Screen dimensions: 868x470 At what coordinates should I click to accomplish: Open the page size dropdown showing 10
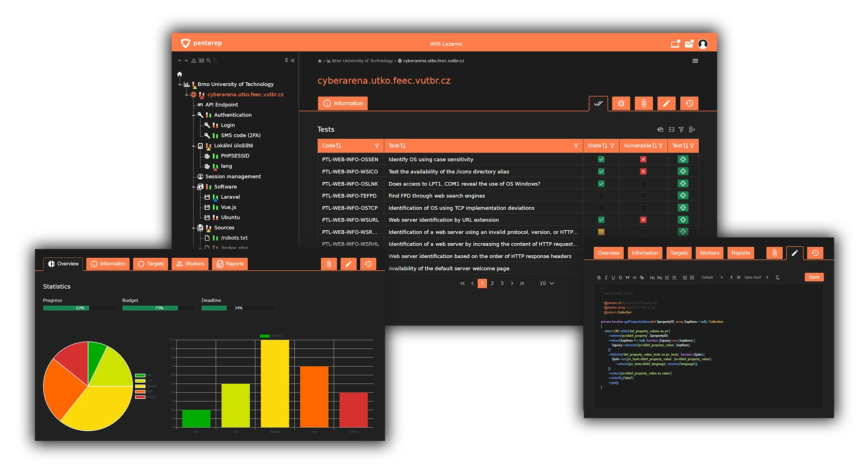(547, 283)
